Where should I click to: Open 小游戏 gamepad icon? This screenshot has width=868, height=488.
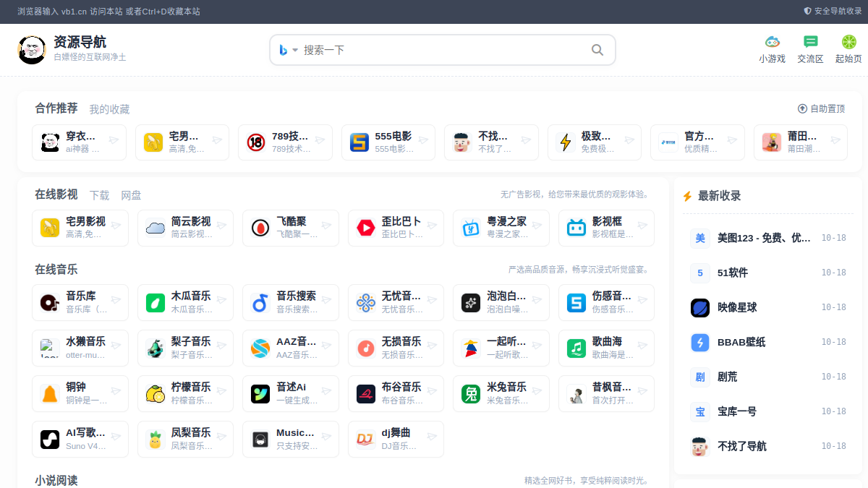click(x=773, y=42)
